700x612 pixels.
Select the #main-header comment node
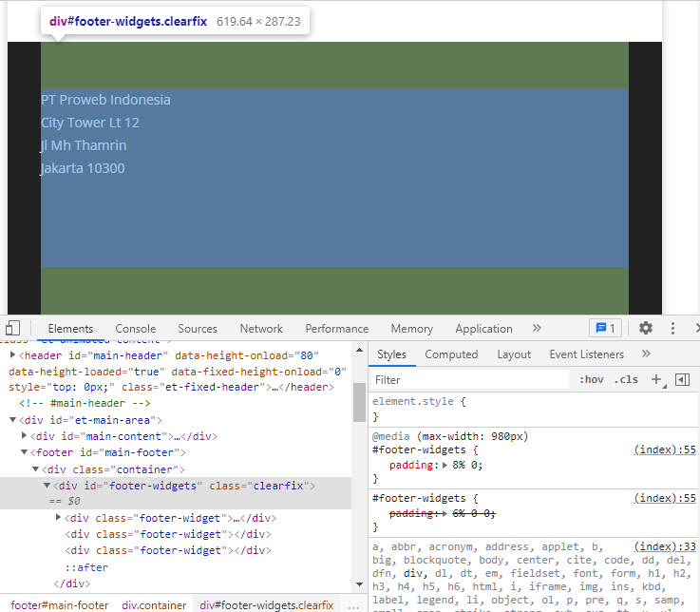pos(85,403)
